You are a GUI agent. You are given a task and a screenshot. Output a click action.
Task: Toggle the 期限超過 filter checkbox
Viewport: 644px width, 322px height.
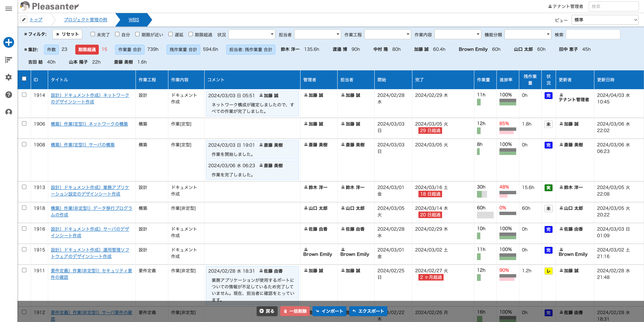191,34
